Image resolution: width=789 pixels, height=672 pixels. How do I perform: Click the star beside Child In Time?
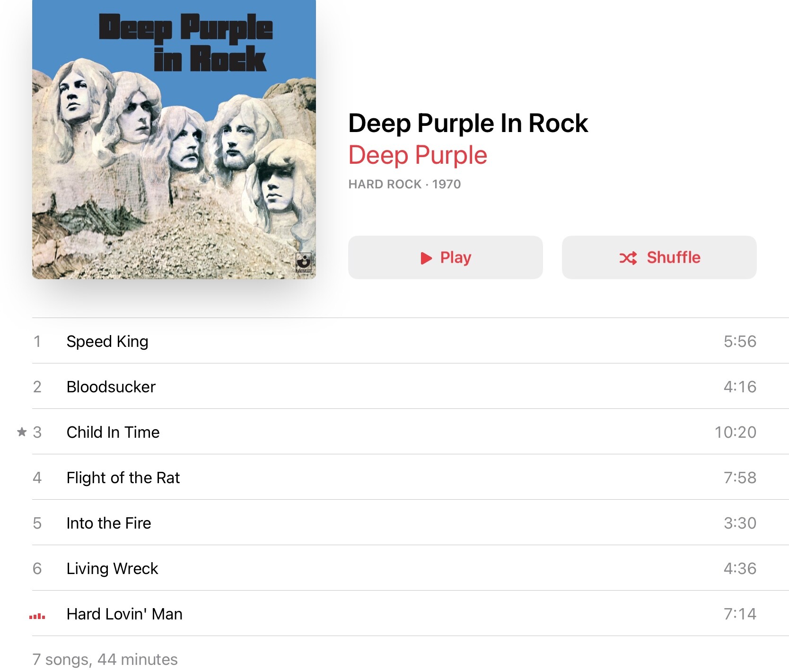22,432
